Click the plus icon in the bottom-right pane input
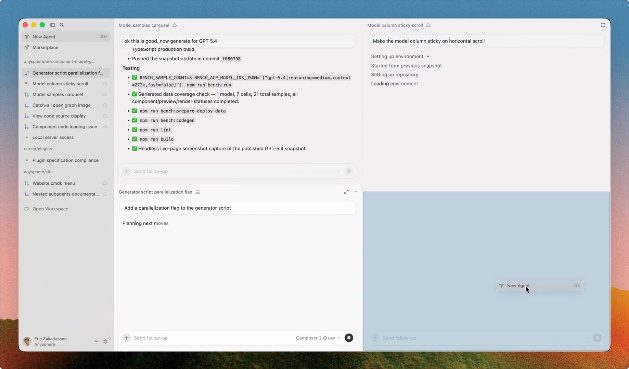This screenshot has height=369, width=629. click(x=375, y=338)
